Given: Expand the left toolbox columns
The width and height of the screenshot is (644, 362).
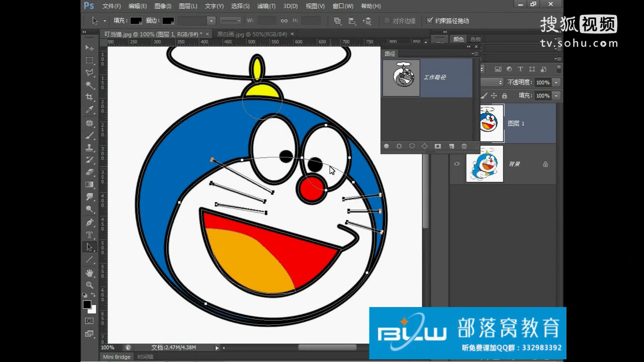Looking at the screenshot, I should [x=85, y=32].
